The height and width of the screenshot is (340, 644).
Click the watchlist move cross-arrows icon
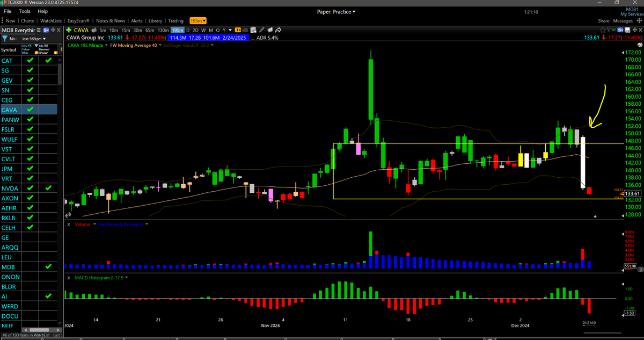(x=53, y=30)
